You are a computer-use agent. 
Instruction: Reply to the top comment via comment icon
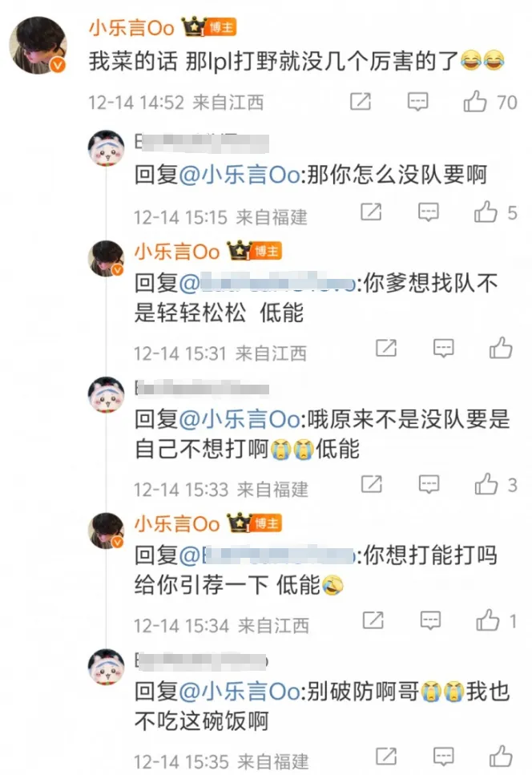(418, 102)
